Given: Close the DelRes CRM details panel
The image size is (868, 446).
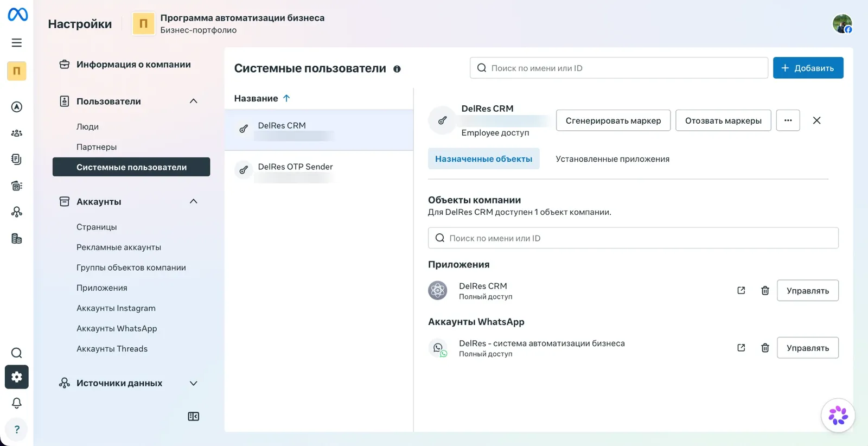Looking at the screenshot, I should pyautogui.click(x=816, y=120).
